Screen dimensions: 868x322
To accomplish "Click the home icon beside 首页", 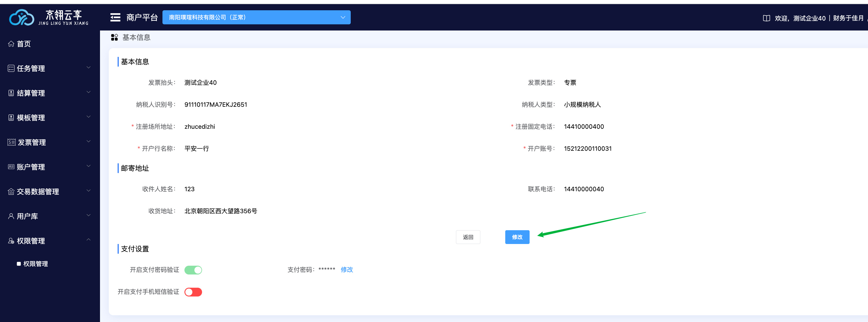I will (x=11, y=44).
